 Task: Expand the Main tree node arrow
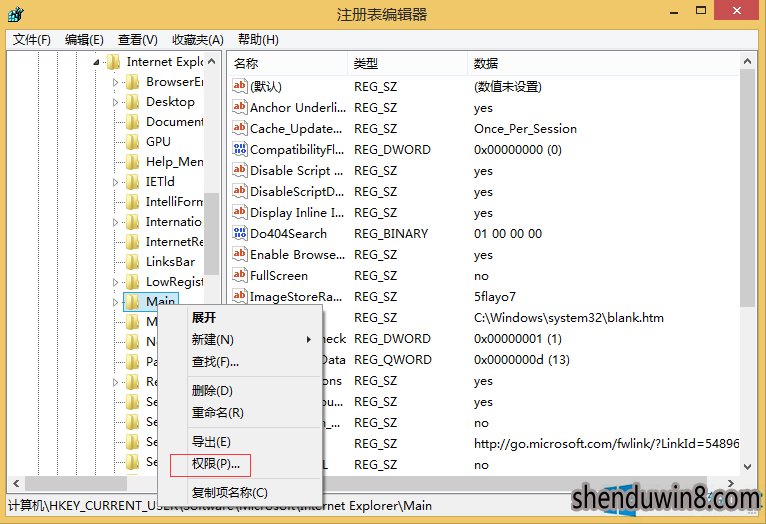[115, 303]
